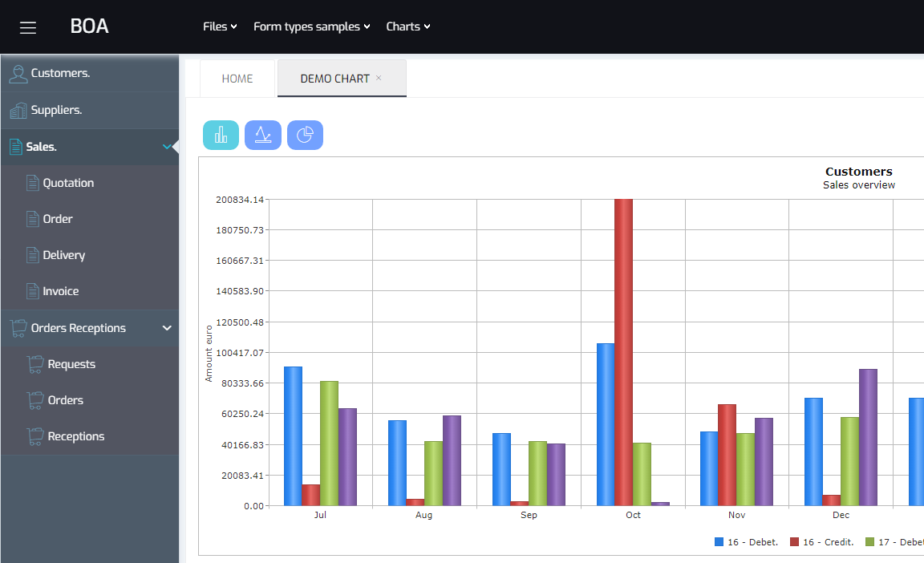The width and height of the screenshot is (924, 563).
Task: Click the 16 - Credit. legend label
Action: coord(828,542)
